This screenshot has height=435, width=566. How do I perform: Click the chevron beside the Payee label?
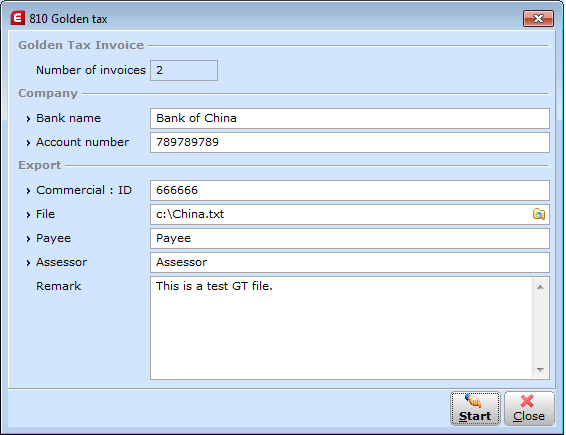pos(28,239)
